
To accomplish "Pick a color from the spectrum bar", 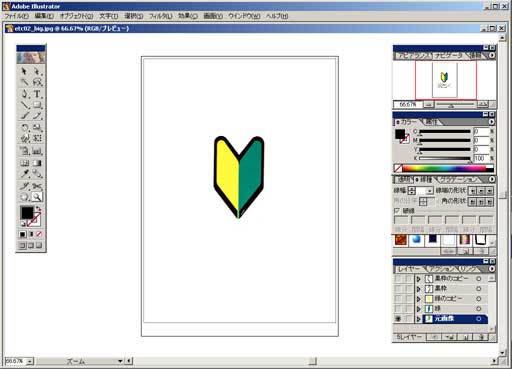I will [448, 169].
